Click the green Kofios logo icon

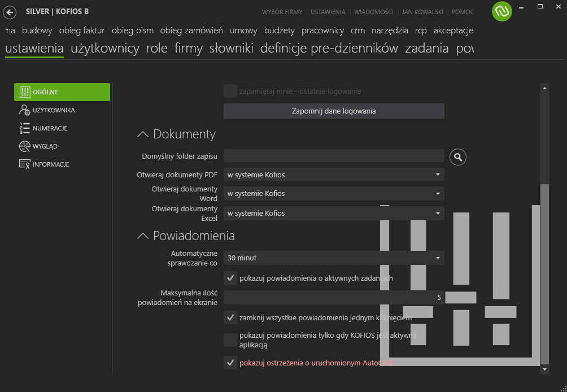pyautogui.click(x=501, y=11)
